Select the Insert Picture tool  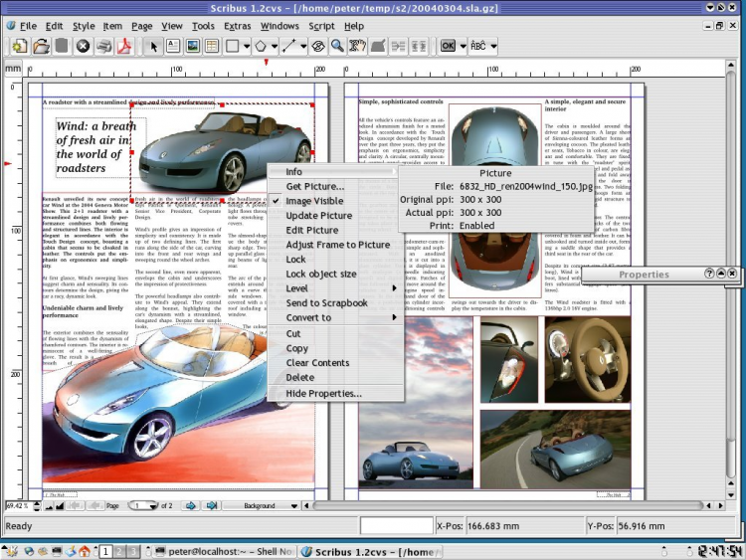coord(192,46)
